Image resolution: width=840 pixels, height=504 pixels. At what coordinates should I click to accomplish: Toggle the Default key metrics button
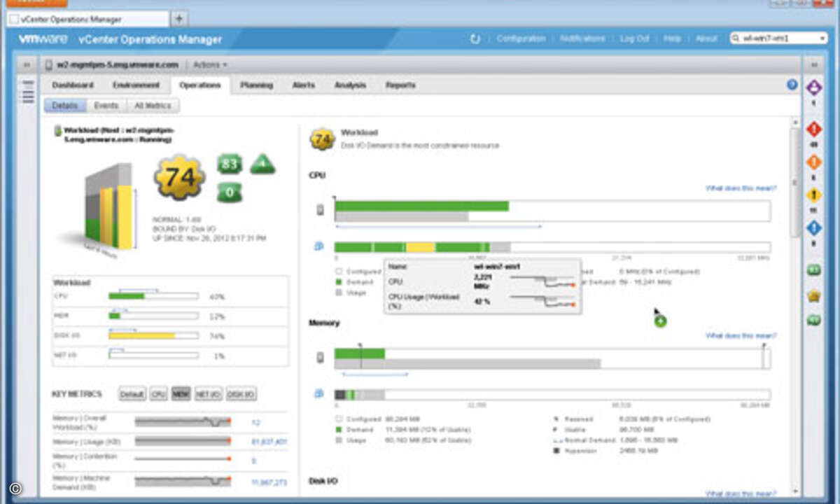pyautogui.click(x=132, y=395)
